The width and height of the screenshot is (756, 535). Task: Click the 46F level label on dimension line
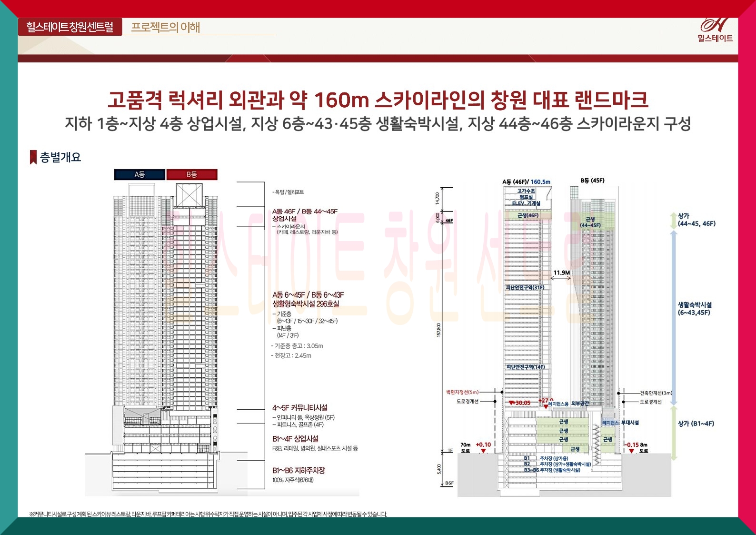[449, 220]
